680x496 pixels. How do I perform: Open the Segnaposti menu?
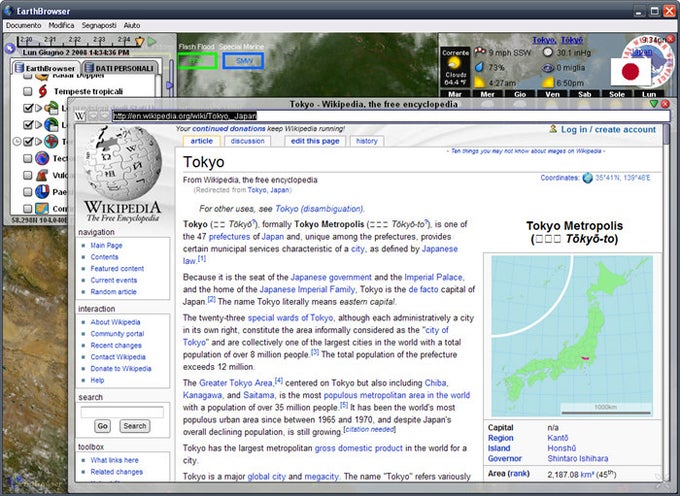(99, 25)
